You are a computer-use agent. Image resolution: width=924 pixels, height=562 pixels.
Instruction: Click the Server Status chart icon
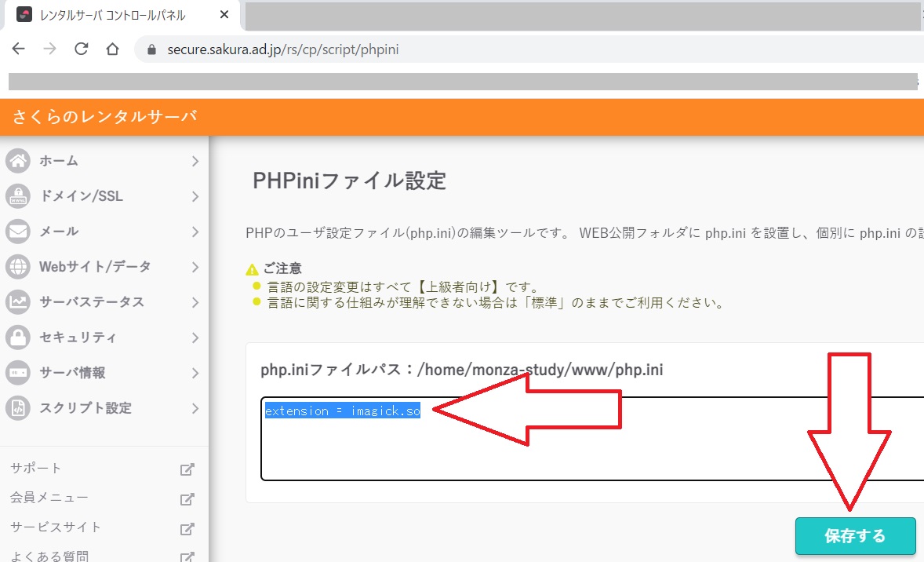(18, 302)
